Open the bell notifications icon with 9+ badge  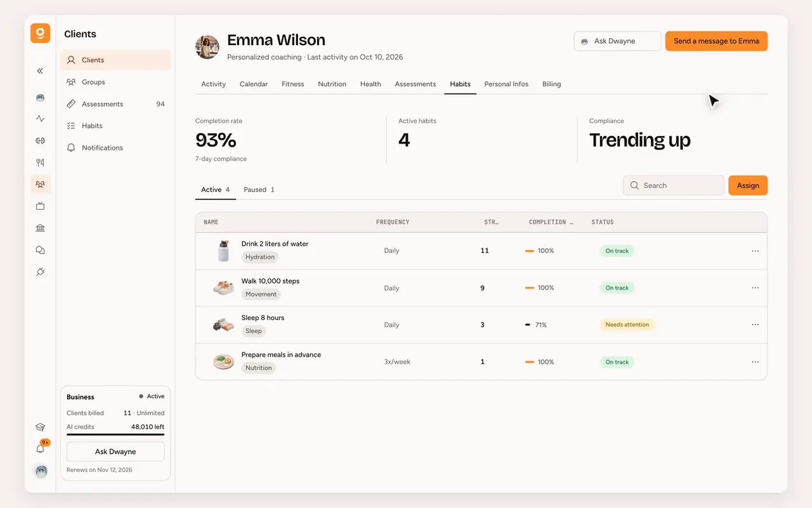[41, 448]
